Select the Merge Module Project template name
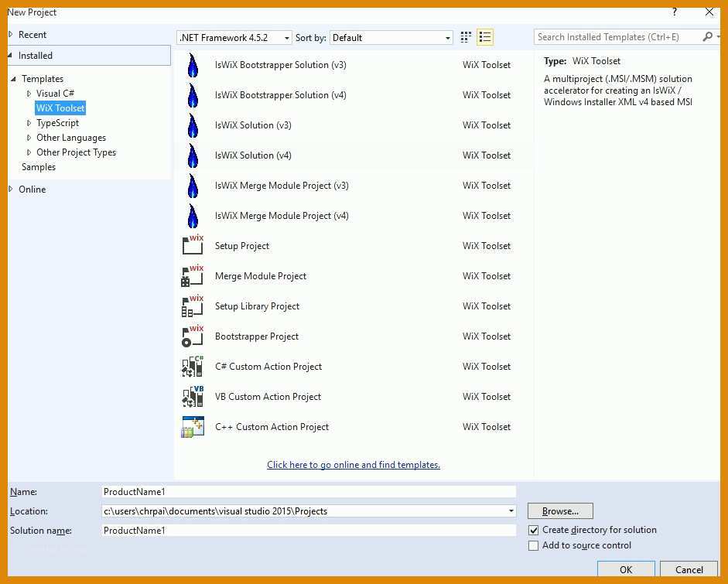 [x=261, y=276]
